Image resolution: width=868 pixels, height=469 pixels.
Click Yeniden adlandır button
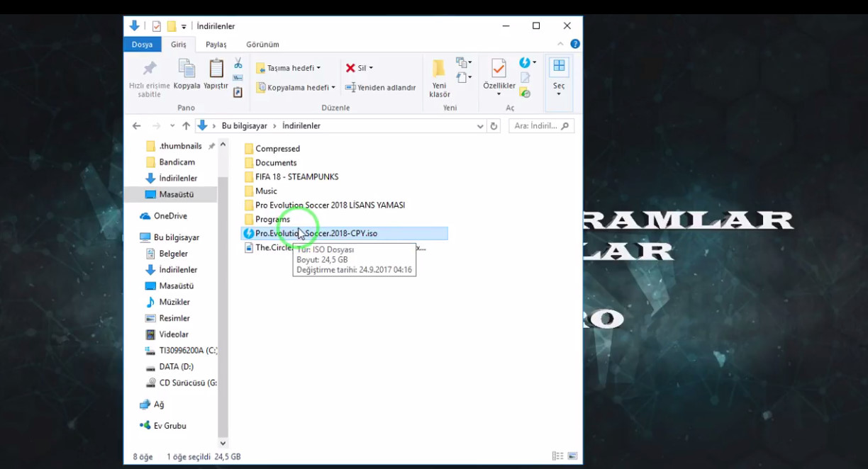[380, 88]
